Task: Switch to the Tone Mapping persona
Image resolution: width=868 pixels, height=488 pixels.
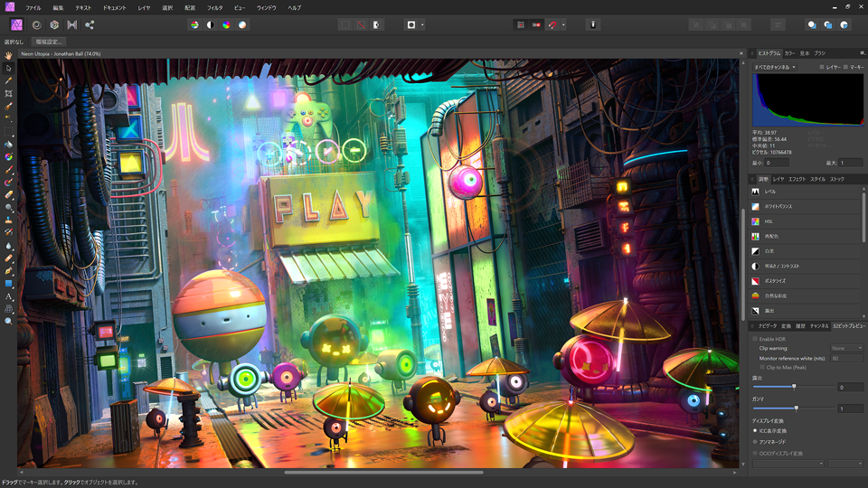Action: (72, 25)
